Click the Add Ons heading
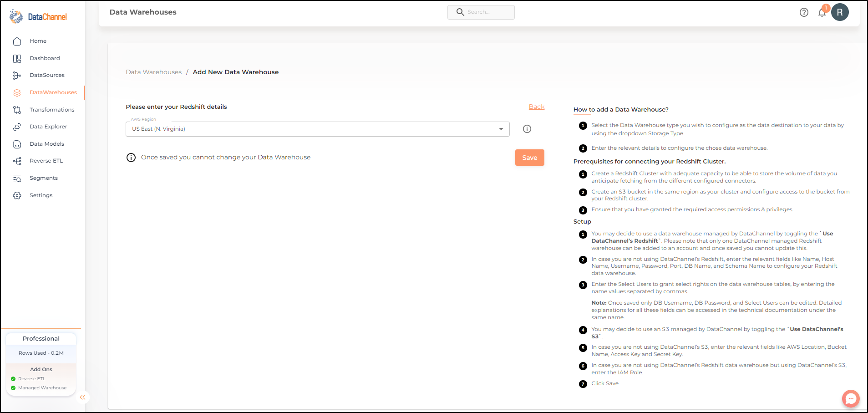 click(x=41, y=369)
